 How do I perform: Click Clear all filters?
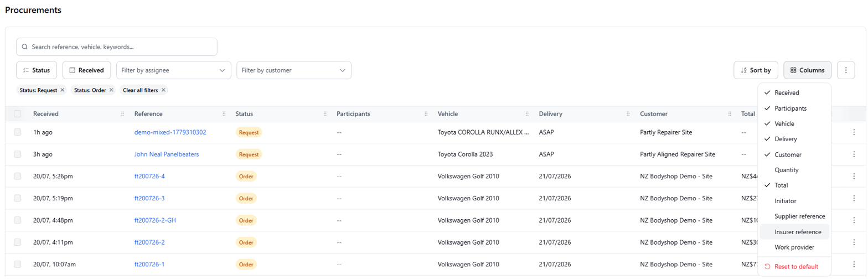(x=140, y=90)
